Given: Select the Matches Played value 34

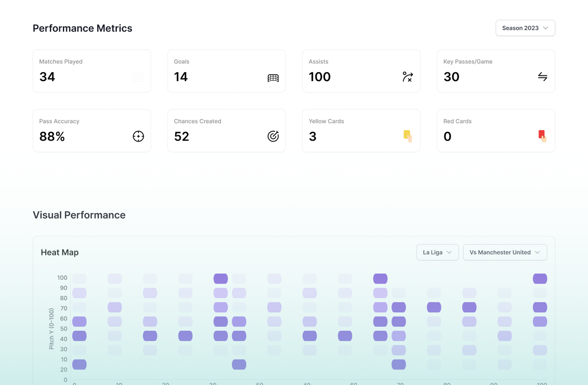Looking at the screenshot, I should point(47,77).
